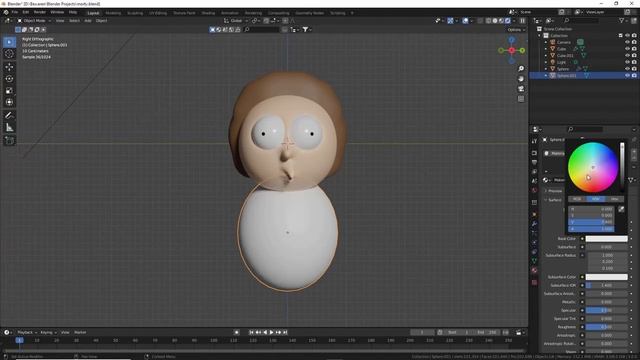Hide Camera in the outliner viewport
The height and width of the screenshot is (360, 640).
[x=627, y=42]
